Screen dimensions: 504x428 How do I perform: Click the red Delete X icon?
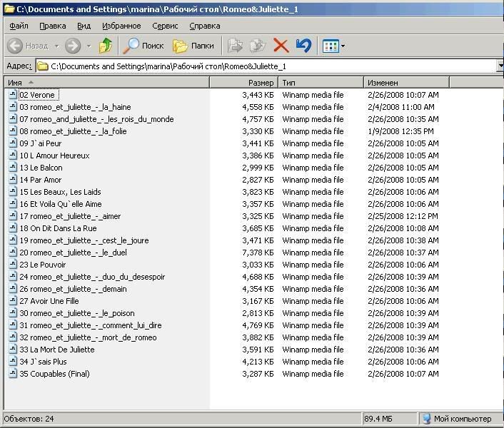coord(281,46)
